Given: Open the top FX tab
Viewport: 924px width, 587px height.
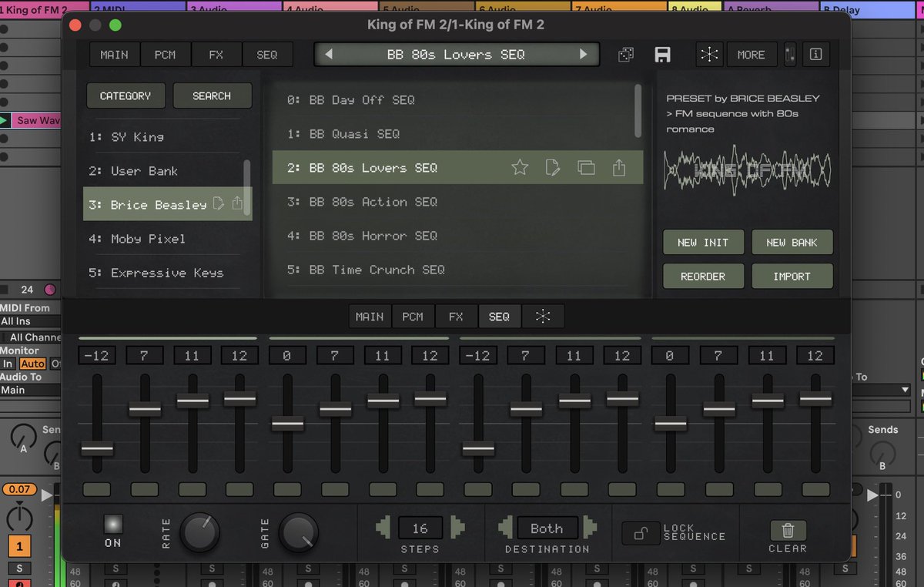Looking at the screenshot, I should 216,55.
